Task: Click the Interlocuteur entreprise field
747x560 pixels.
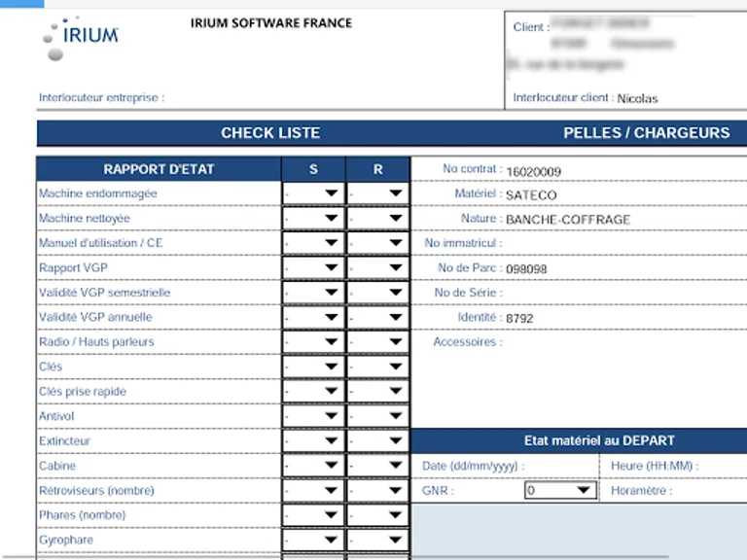Action: 334,97
